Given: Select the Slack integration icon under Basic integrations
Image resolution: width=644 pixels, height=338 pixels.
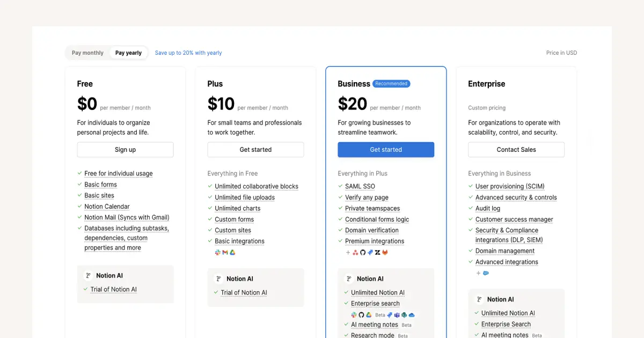Looking at the screenshot, I should [x=218, y=252].
